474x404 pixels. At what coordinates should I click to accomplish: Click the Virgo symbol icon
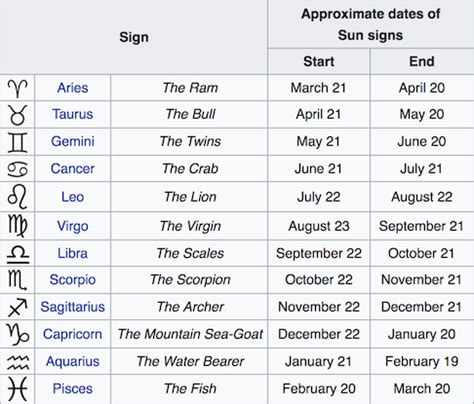click(x=17, y=226)
